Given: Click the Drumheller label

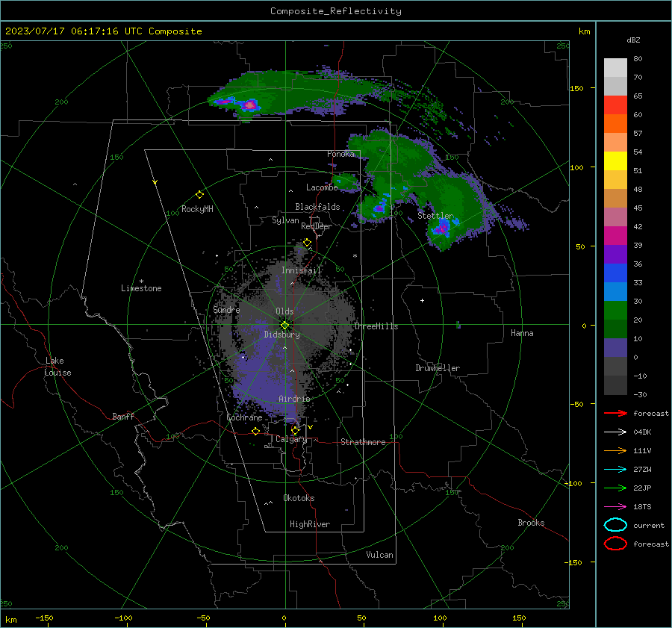Looking at the screenshot, I should click(x=438, y=368).
